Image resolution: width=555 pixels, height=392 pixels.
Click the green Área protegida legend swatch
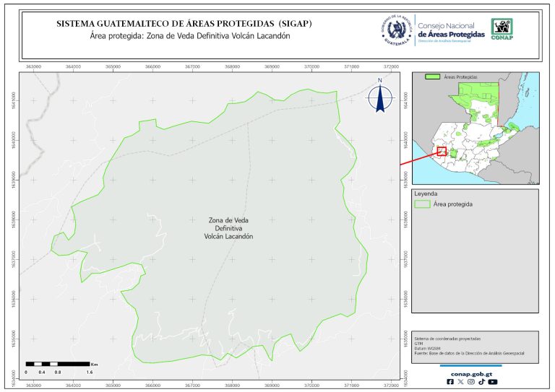[x=422, y=204]
